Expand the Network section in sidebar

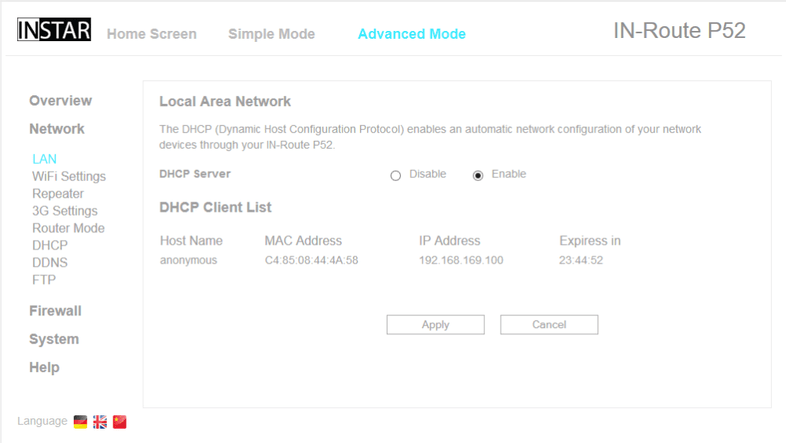click(x=57, y=129)
